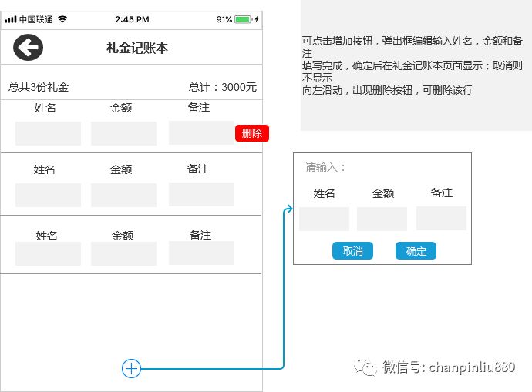Click first row's 金额 input box

coord(124,133)
